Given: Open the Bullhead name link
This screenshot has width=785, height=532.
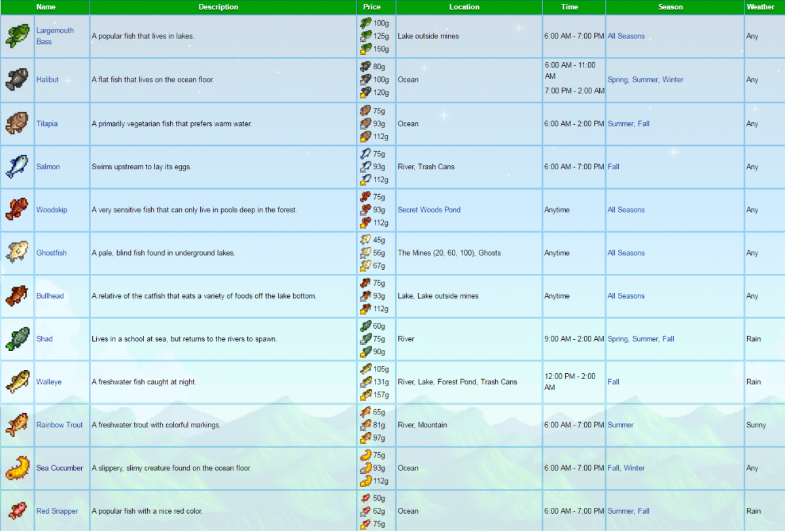Looking at the screenshot, I should (x=50, y=296).
